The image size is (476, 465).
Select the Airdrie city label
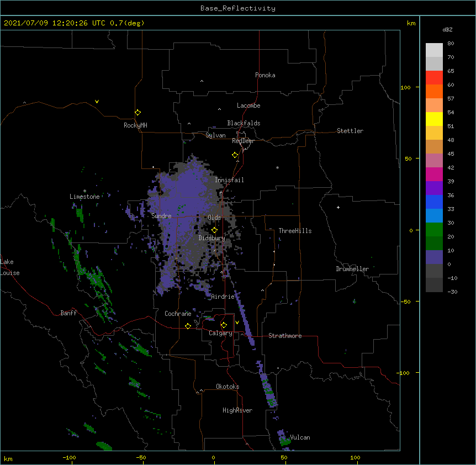(223, 297)
